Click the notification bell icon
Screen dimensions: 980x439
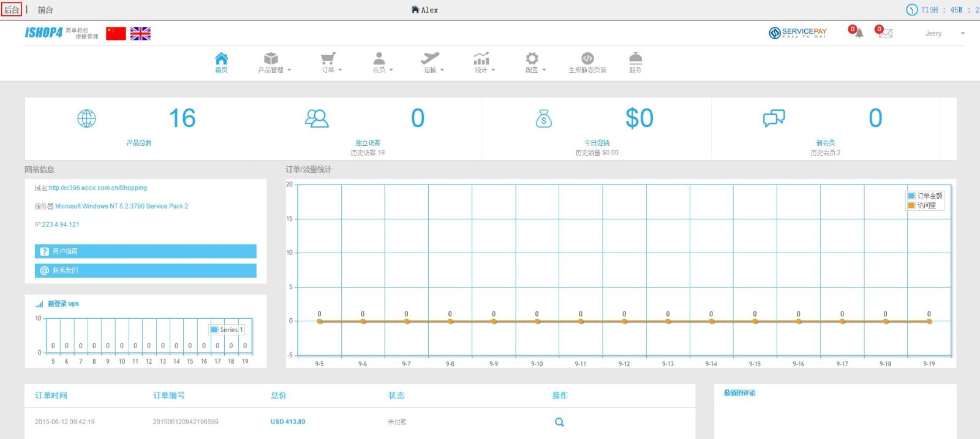(x=858, y=33)
